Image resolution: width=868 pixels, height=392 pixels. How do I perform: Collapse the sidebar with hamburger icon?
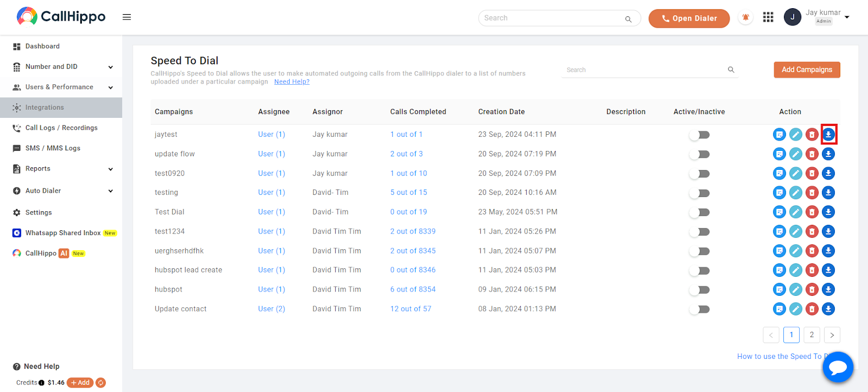tap(127, 17)
